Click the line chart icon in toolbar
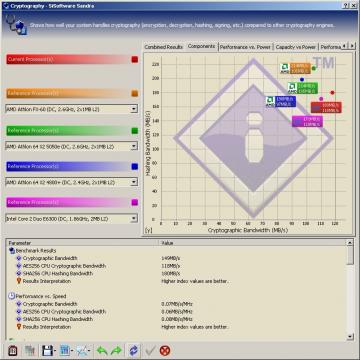Image resolution: width=360 pixels, height=360 pixels. tap(82, 350)
